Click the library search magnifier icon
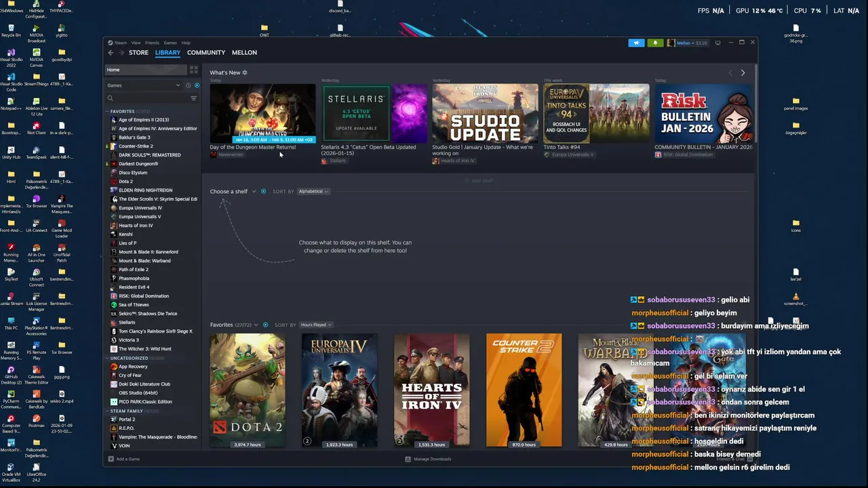Viewport: 868px width, 488px height. 111,98
